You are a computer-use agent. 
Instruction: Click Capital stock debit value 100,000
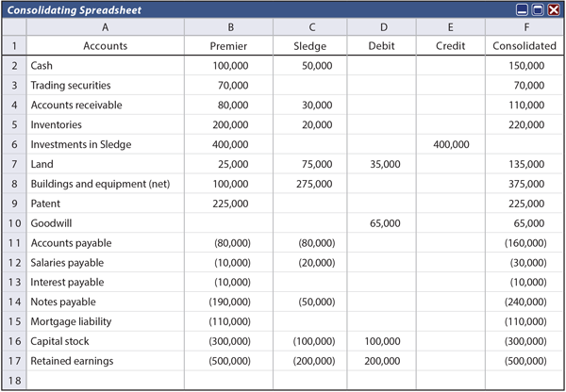point(382,341)
